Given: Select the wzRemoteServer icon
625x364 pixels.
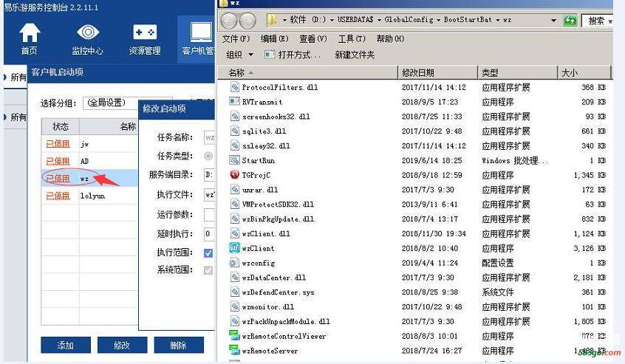Looking at the screenshot, I should tap(234, 351).
